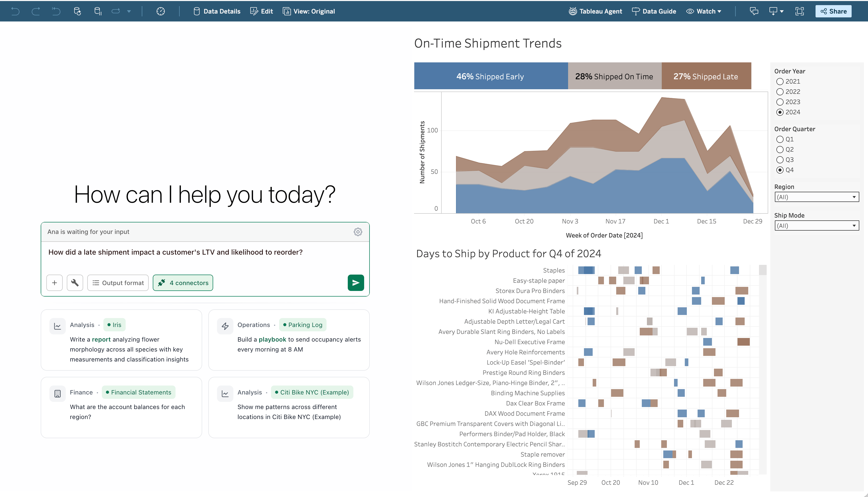Click the 27% Shipped Late brown block
This screenshot has width=868, height=497.
point(706,76)
